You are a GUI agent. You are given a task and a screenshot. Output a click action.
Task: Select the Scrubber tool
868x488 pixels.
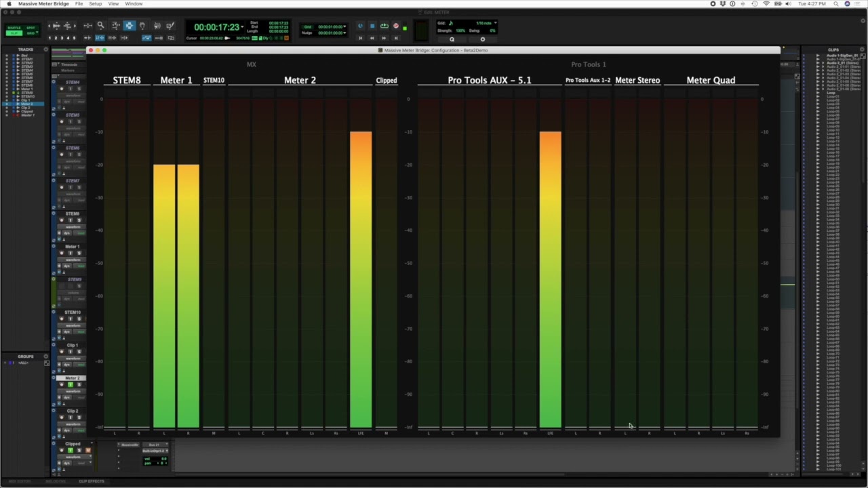point(157,26)
